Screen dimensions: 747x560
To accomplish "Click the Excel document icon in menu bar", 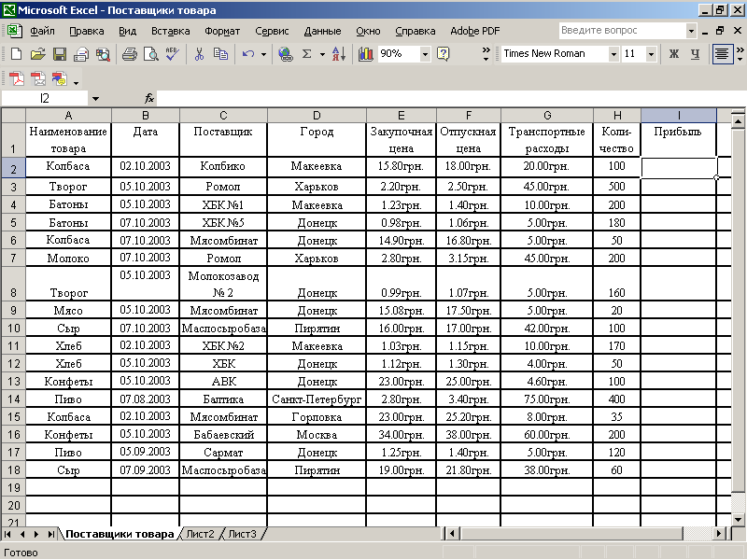I will point(14,31).
